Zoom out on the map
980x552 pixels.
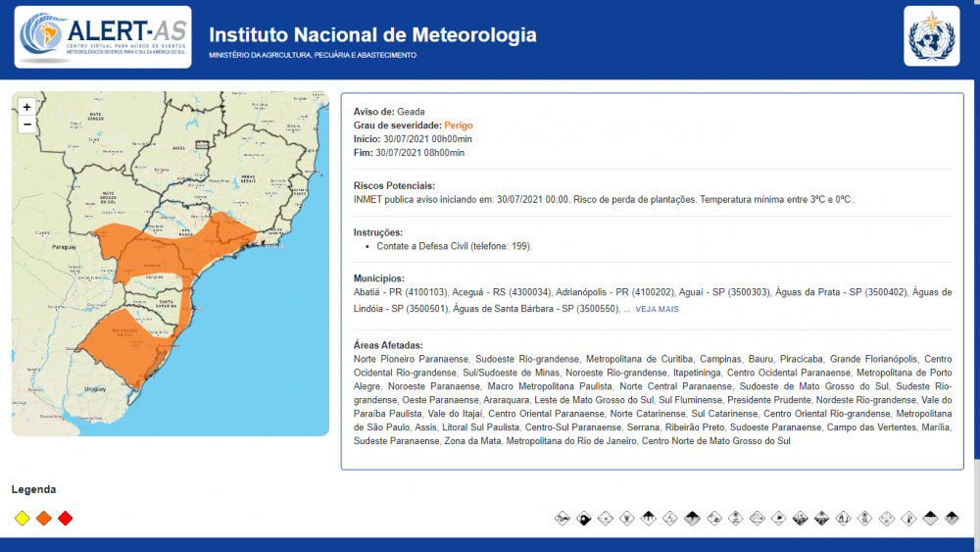click(27, 125)
